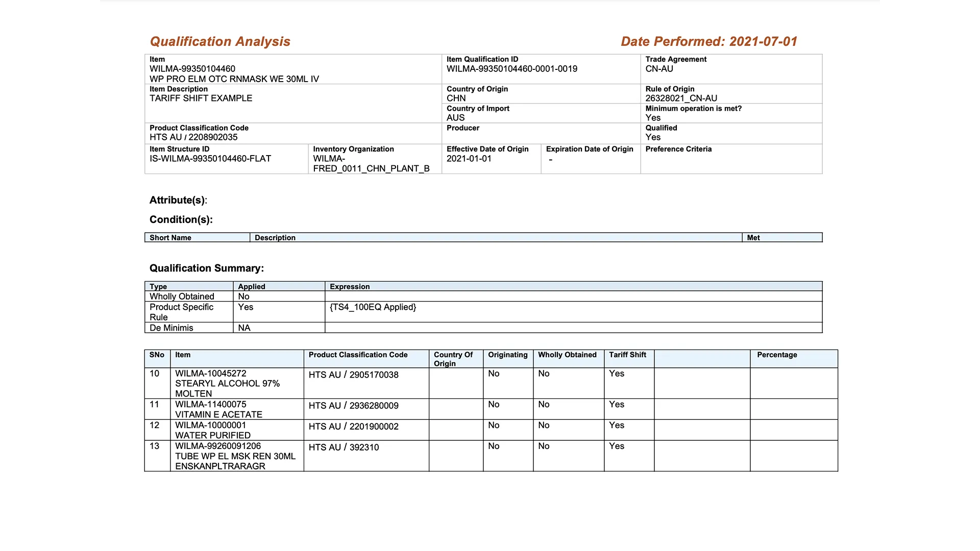
Task: Click the Expression column header
Action: [x=350, y=287]
